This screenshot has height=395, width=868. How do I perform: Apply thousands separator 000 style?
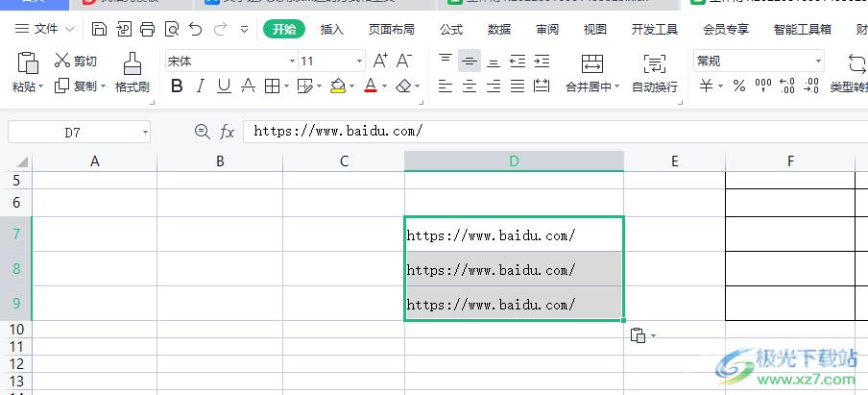tap(763, 86)
